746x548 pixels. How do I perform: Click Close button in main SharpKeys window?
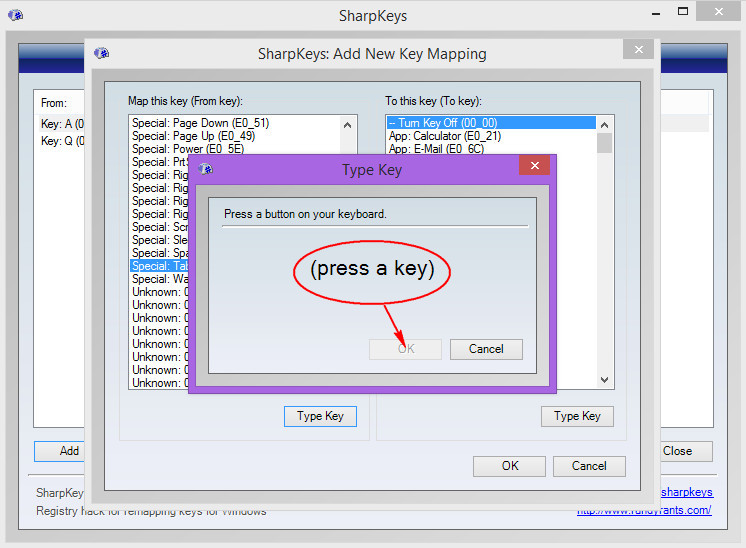677,451
